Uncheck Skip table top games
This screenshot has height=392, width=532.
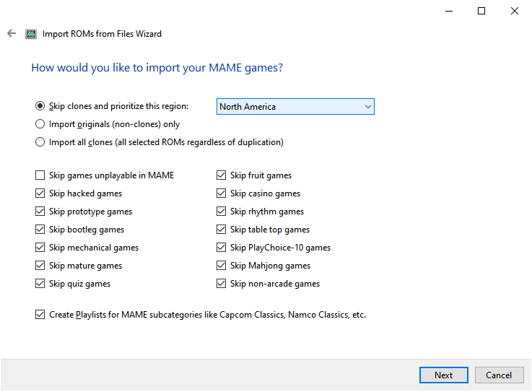(221, 229)
